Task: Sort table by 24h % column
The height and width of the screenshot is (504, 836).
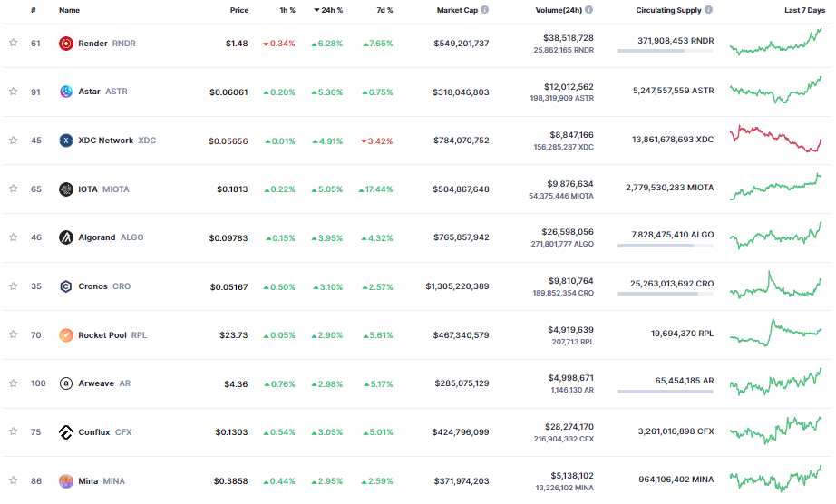Action: tap(328, 10)
